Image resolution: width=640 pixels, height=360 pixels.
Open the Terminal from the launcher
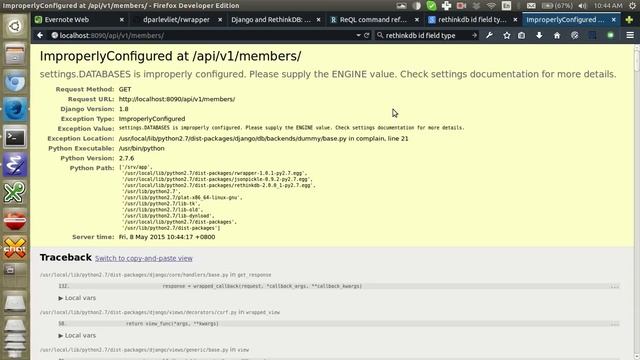click(15, 137)
